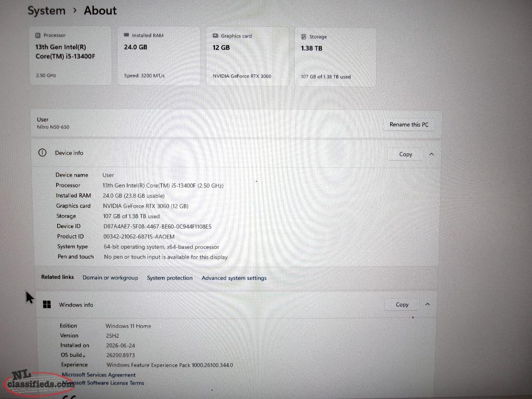This screenshot has width=532, height=399.
Task: Open Advanced system settings link
Action: coord(234,278)
